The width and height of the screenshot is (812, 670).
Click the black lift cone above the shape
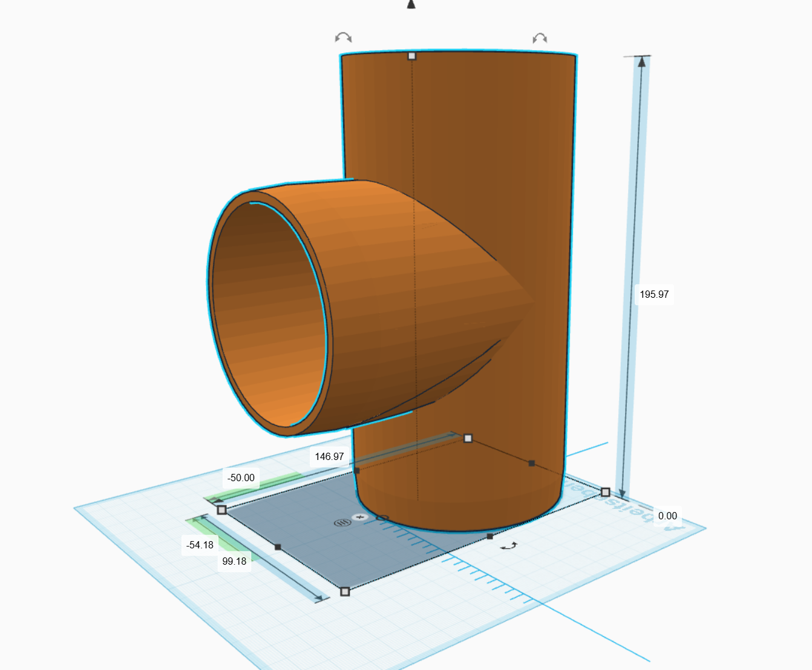[411, 4]
